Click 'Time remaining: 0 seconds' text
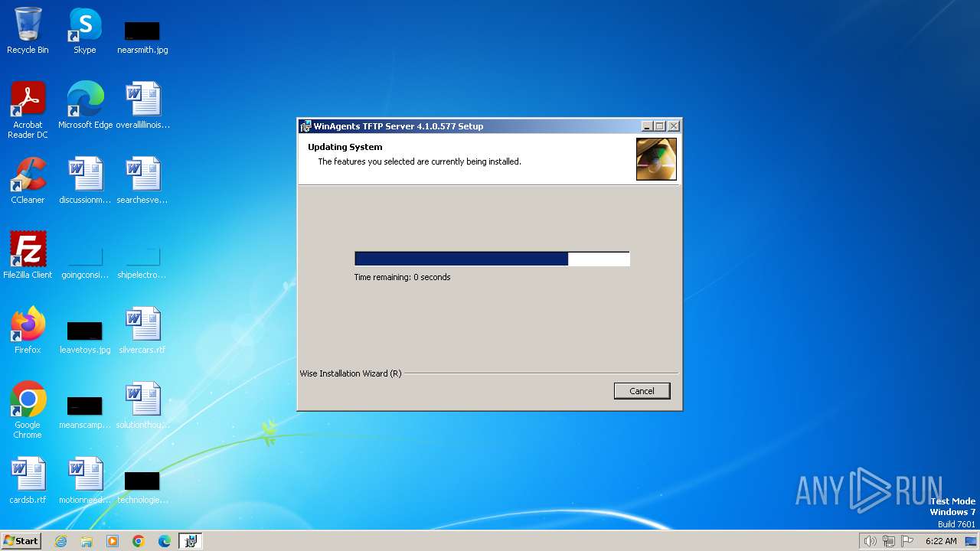The image size is (980, 551). tap(402, 277)
